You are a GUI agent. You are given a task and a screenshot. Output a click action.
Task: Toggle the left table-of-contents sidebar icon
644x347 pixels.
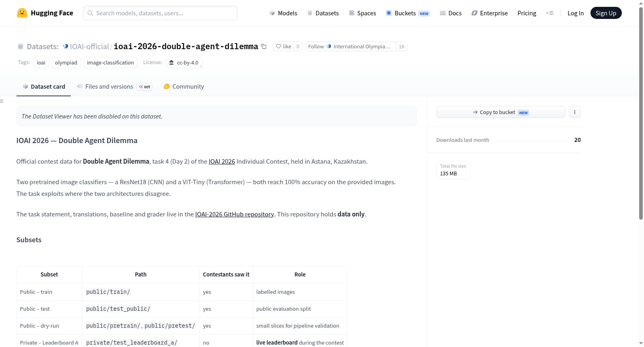tap(2, 101)
